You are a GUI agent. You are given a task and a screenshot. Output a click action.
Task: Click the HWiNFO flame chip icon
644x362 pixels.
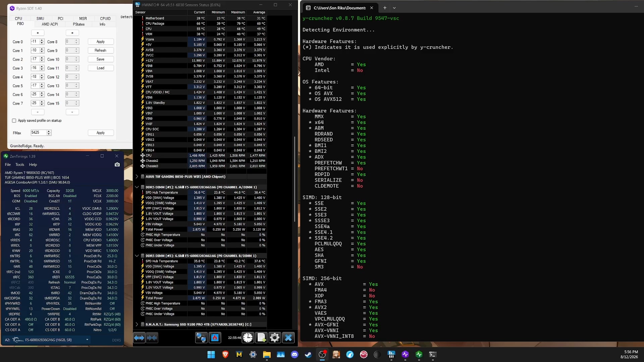point(215,338)
